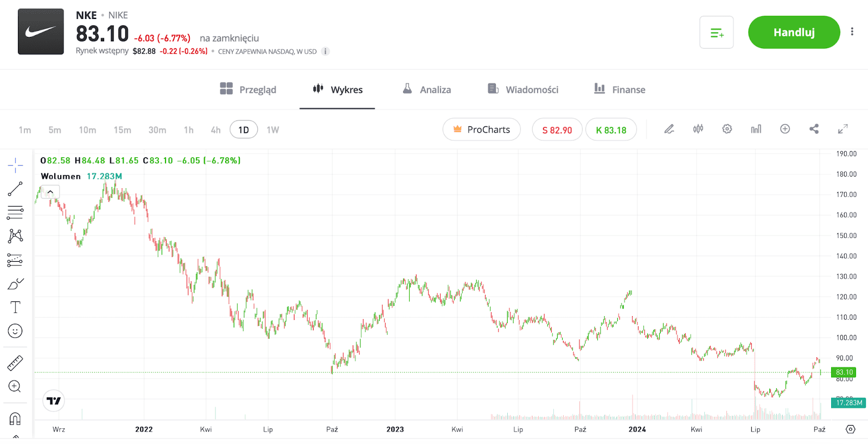The height and width of the screenshot is (444, 868).
Task: Open the three-dot more options menu
Action: click(852, 32)
